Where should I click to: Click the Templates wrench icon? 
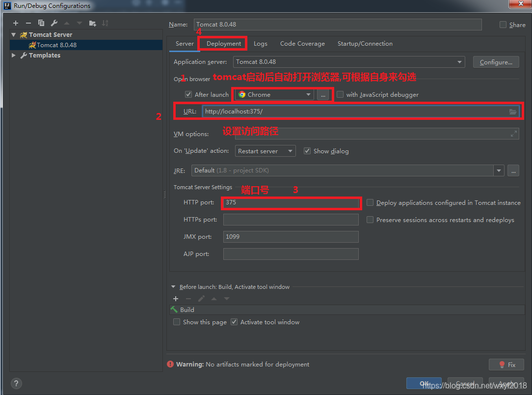point(24,56)
